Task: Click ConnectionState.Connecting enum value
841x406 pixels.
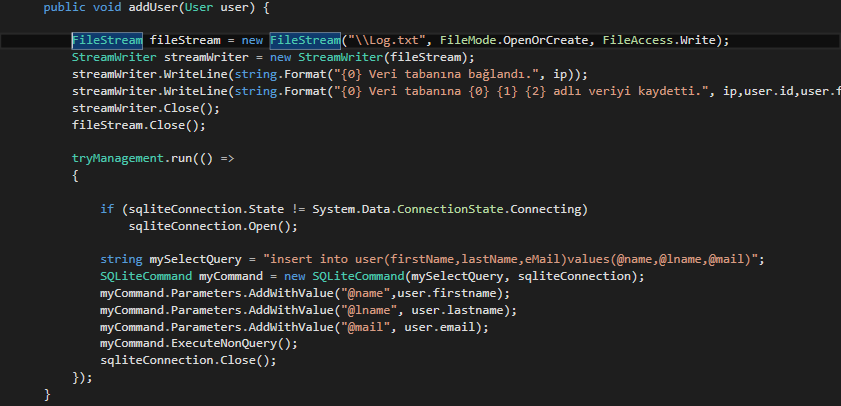Action: click(x=489, y=209)
